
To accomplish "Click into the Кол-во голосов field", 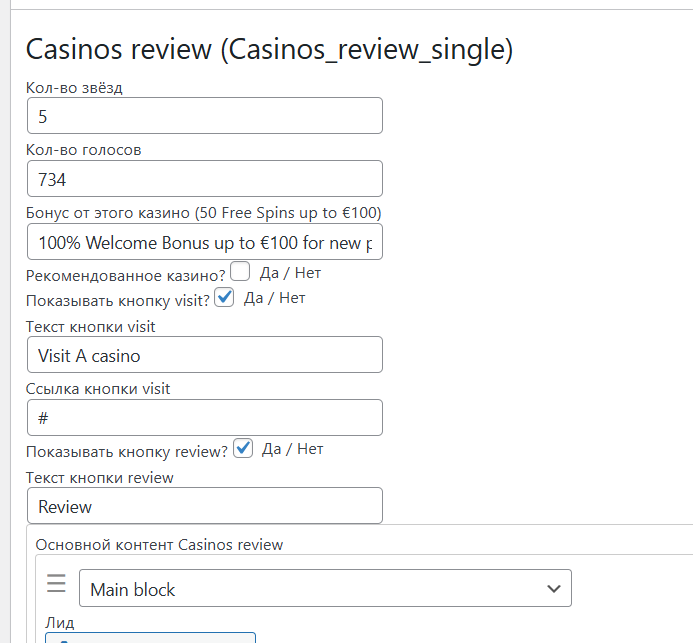I will [205, 179].
